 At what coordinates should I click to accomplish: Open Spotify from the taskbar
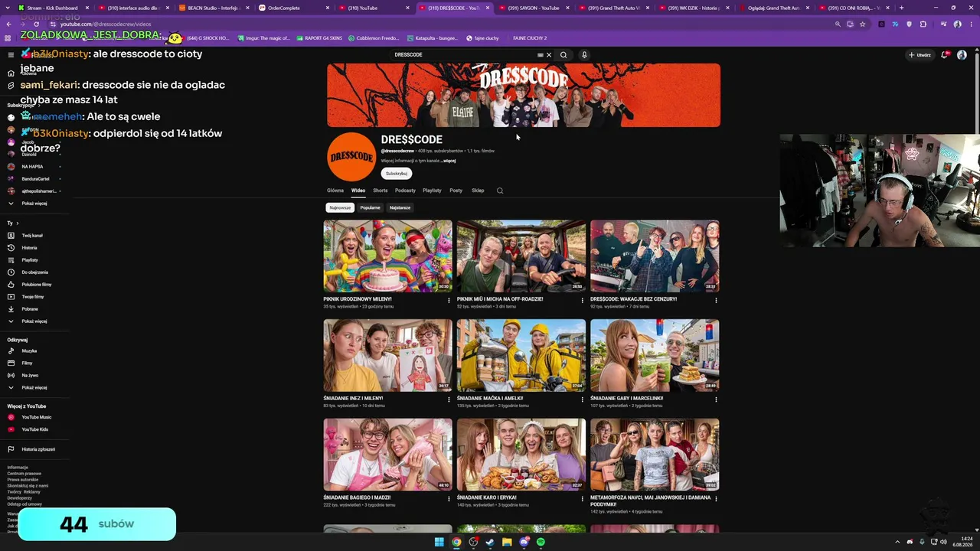point(541,542)
